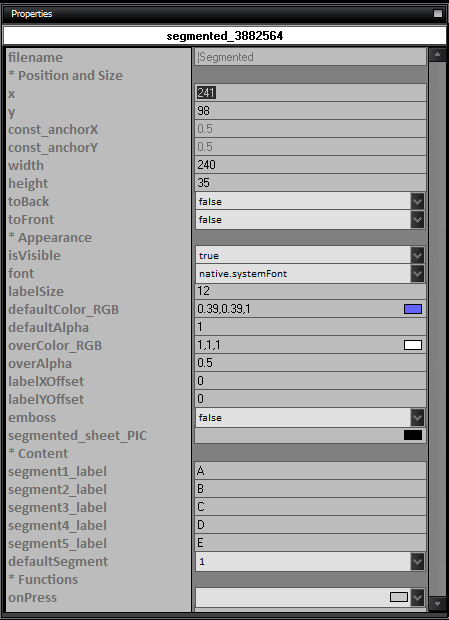Screen dimensions: 449x620
Task: Open the toBack dropdown arrow
Action: click(x=417, y=201)
